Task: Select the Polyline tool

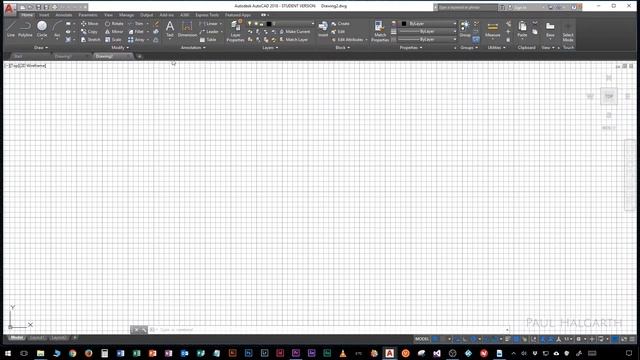Action: pos(25,29)
